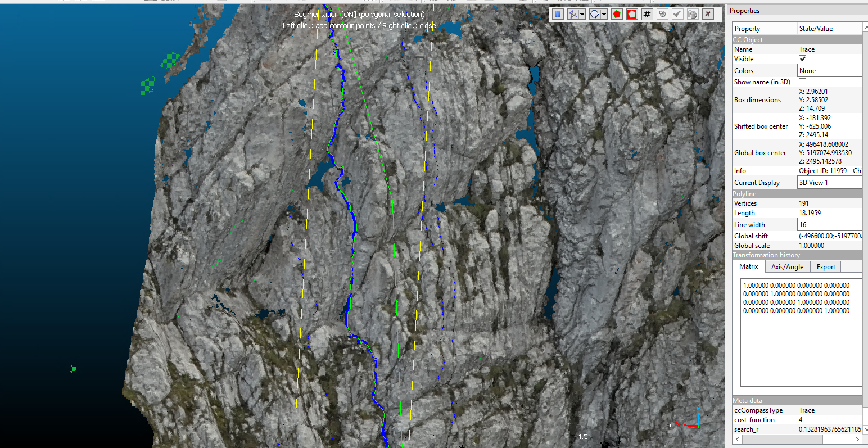Image resolution: width=868 pixels, height=448 pixels.
Task: Open the selection mode dropdown arrow
Action: click(x=581, y=14)
